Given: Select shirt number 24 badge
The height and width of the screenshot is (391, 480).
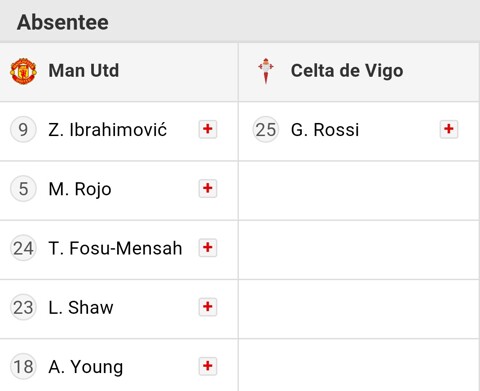Looking at the screenshot, I should 23,248.
